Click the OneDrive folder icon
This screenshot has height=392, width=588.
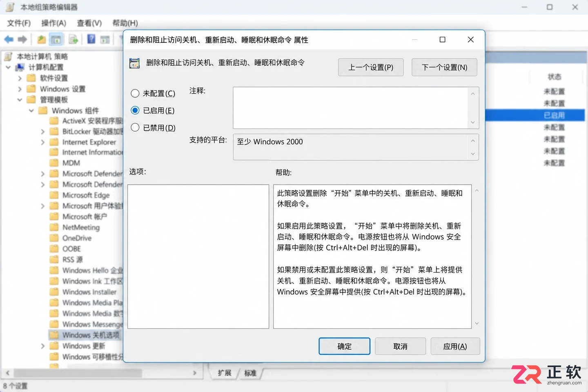tap(54, 238)
